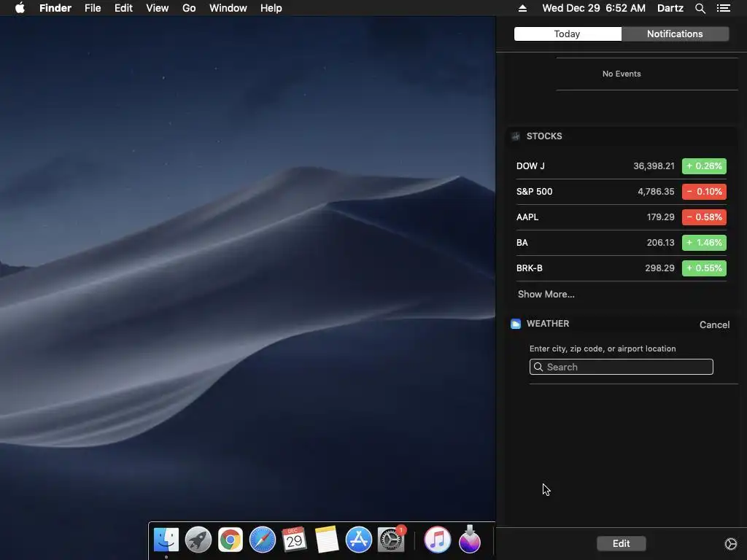Screen dimensions: 747x560
Task: Click the weather location Search field
Action: 622,367
